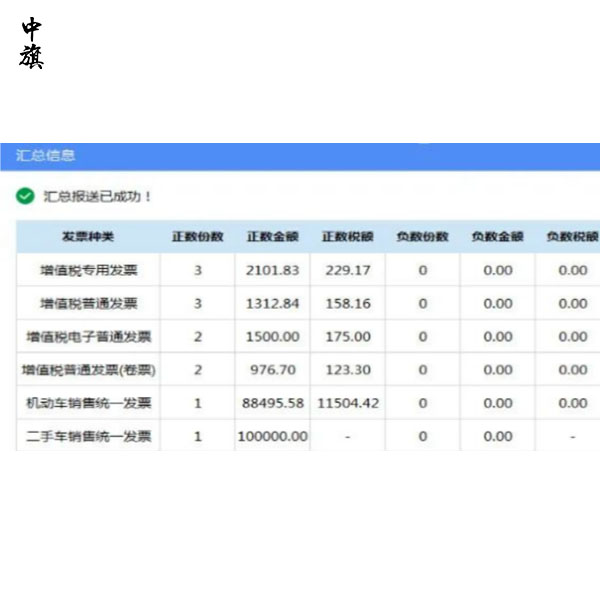Select the 正数份数 column header

click(x=197, y=237)
